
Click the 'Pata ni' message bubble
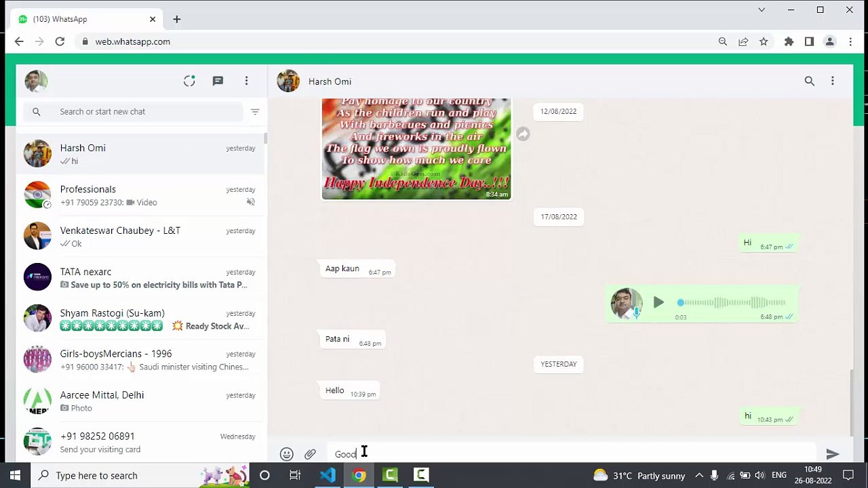[352, 340]
